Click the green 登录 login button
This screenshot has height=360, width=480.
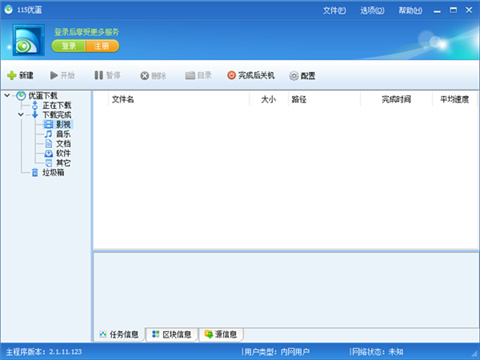tap(69, 46)
